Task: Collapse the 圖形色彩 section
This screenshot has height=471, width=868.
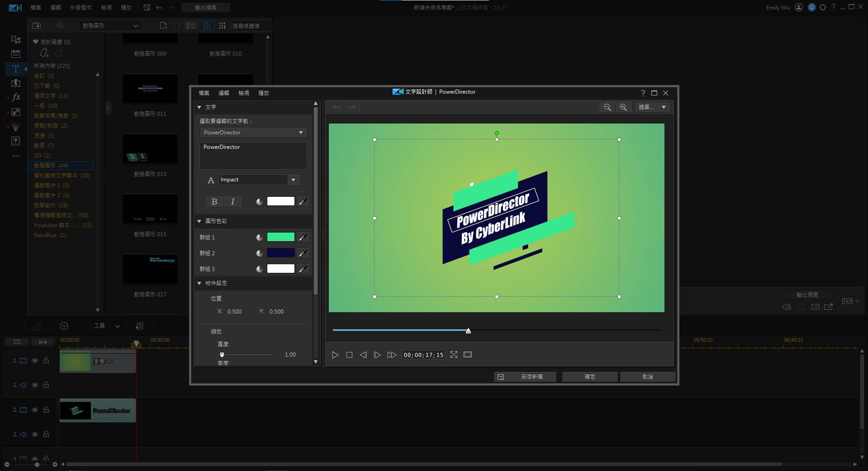Action: (199, 221)
